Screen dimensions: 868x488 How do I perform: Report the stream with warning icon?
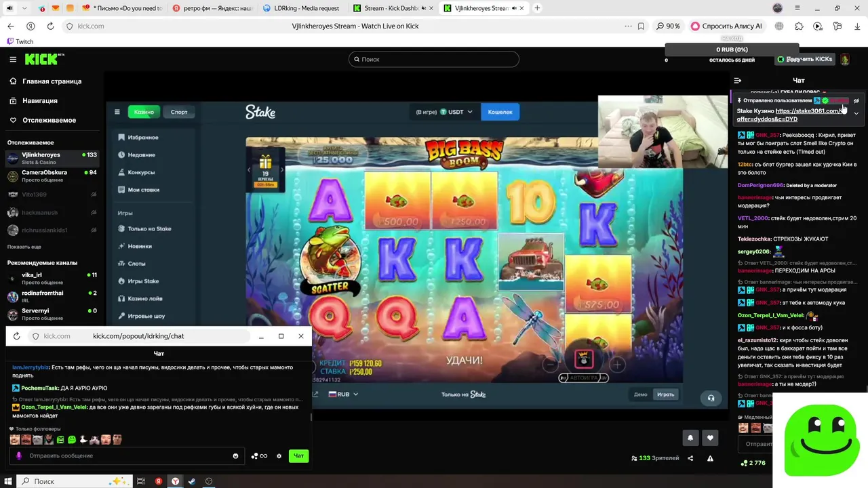click(710, 458)
